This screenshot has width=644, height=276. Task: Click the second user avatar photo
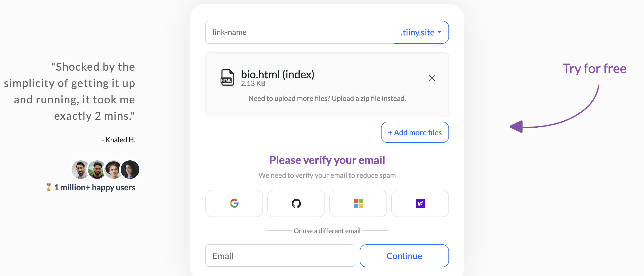point(97,170)
